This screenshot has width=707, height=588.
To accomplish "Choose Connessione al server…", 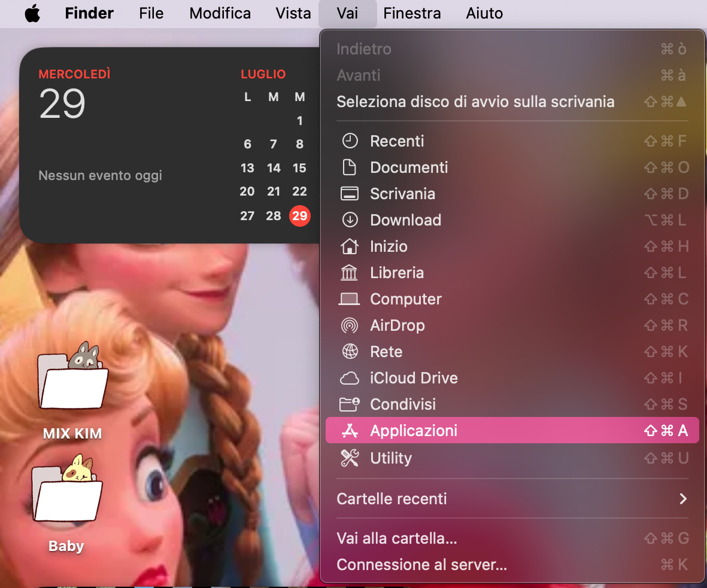I will (x=512, y=565).
